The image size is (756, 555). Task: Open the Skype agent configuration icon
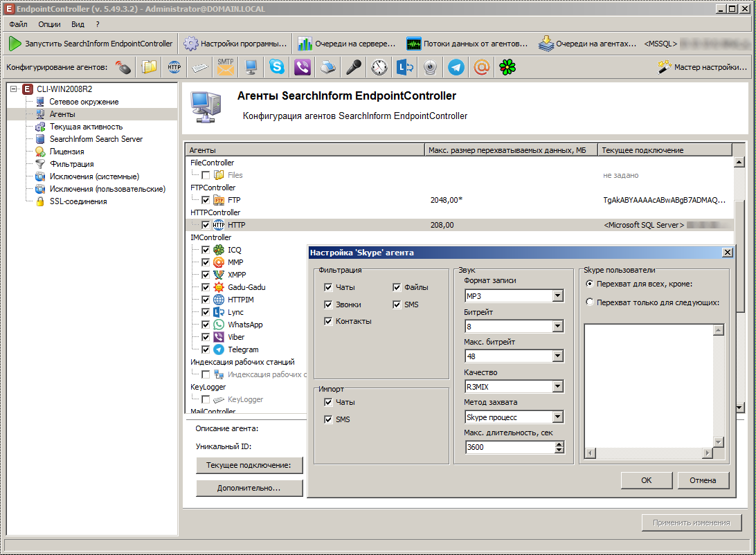click(277, 67)
